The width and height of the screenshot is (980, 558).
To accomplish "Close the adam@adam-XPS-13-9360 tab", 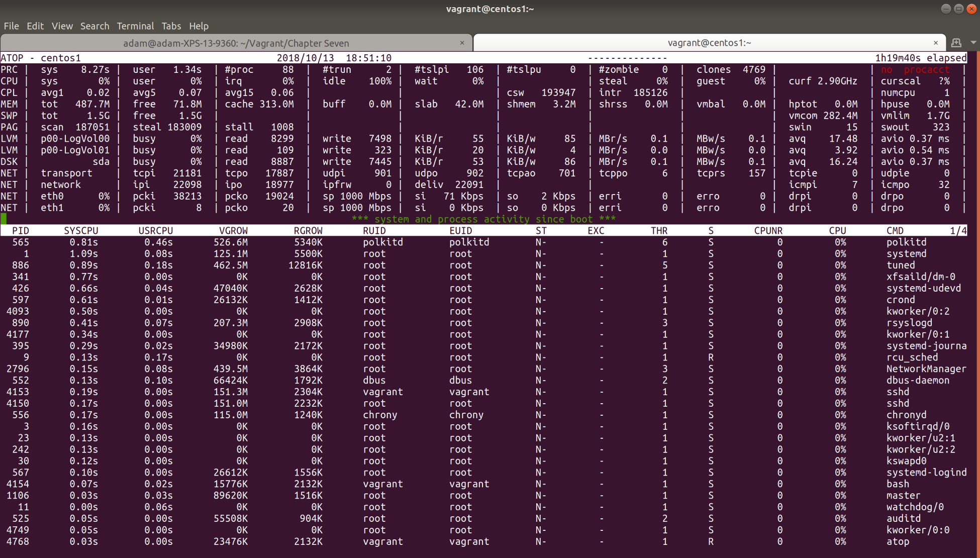I will [x=462, y=43].
